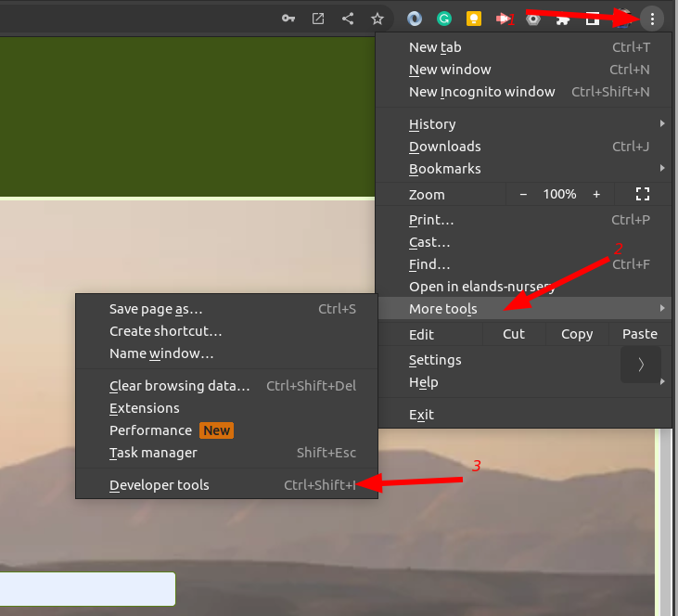This screenshot has width=678, height=616.
Task: Bookmark this page with the star icon
Action: coord(377,19)
